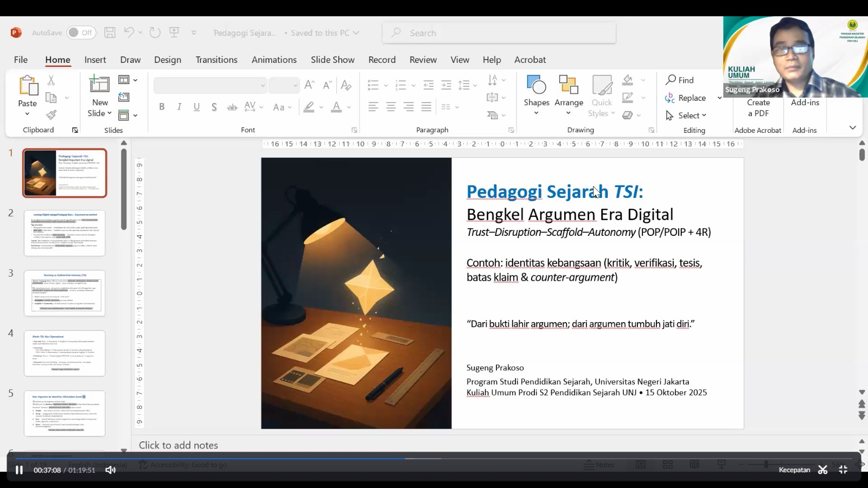868x488 pixels.
Task: Click the Save floppy disk icon
Action: 110,33
